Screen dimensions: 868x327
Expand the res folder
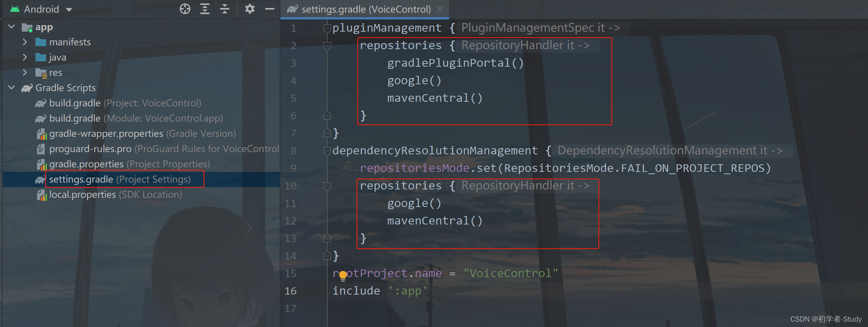[25, 72]
